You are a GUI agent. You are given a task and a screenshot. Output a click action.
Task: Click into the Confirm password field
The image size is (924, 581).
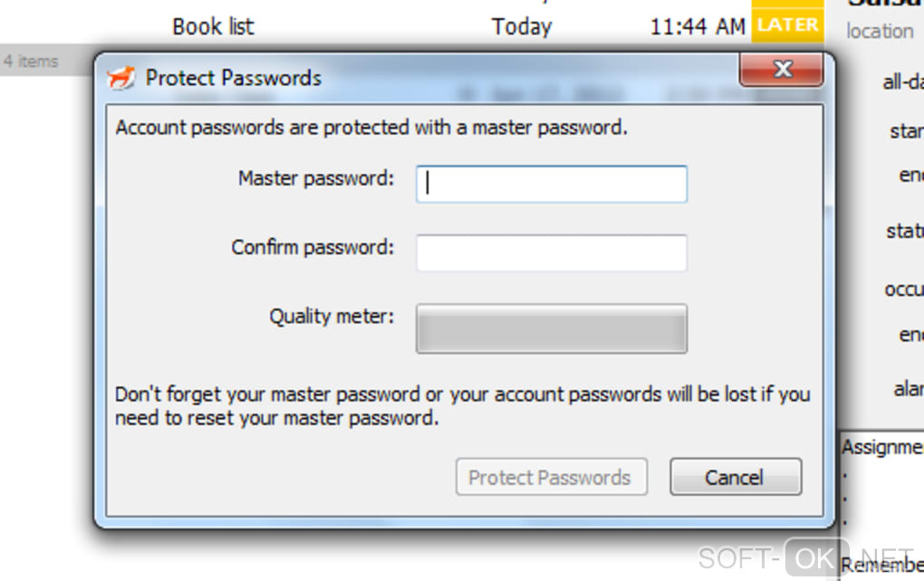pos(551,253)
